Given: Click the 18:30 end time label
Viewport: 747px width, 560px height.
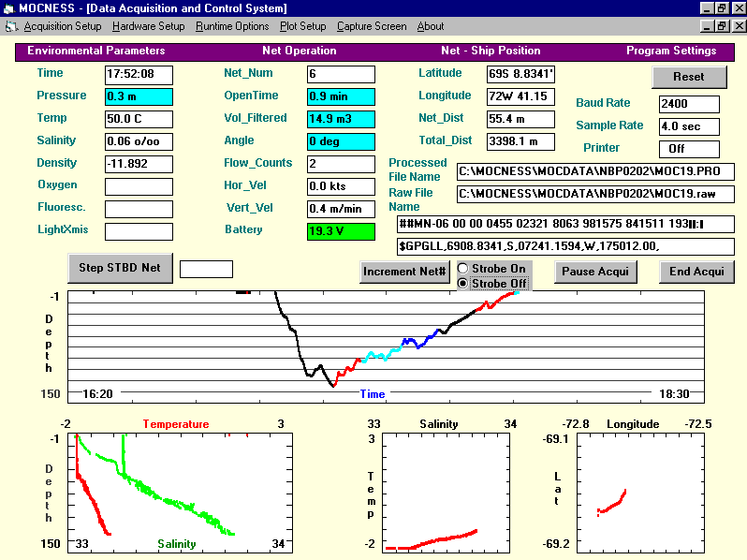Looking at the screenshot, I should [674, 394].
